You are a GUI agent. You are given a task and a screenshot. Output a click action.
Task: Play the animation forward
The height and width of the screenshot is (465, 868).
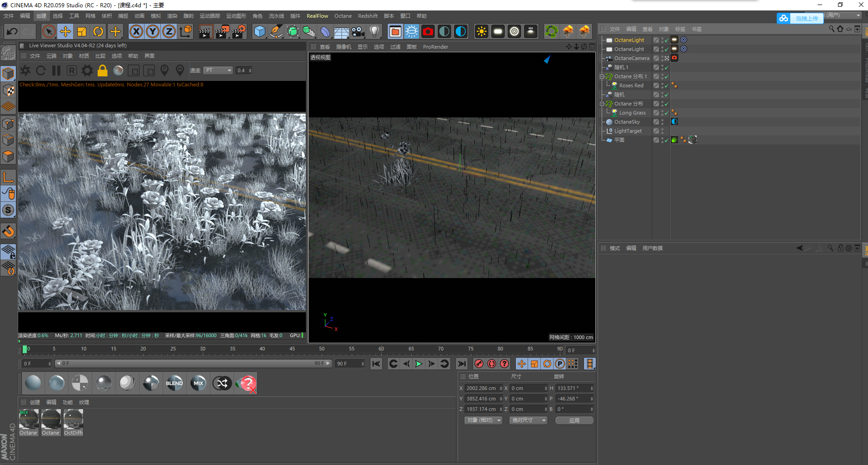(x=419, y=364)
